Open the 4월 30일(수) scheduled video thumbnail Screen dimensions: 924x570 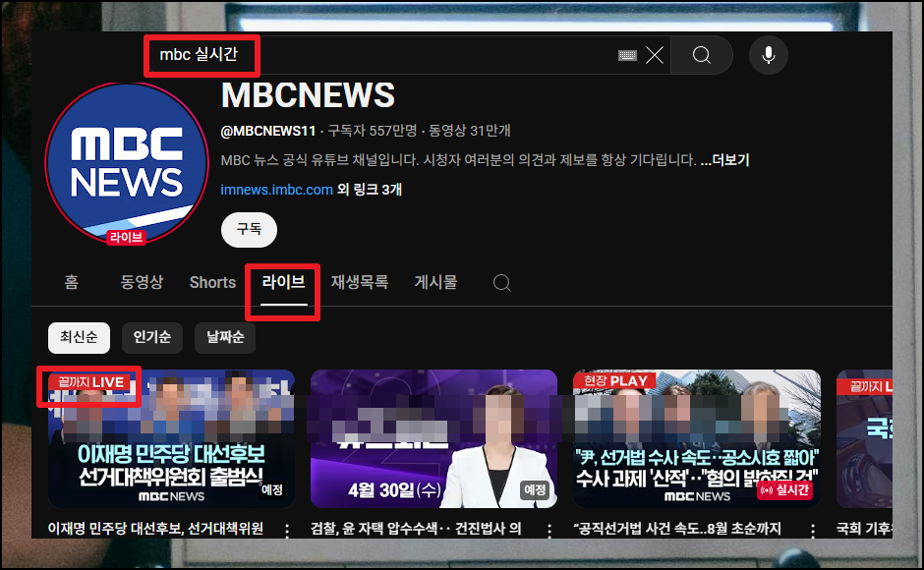[433, 438]
